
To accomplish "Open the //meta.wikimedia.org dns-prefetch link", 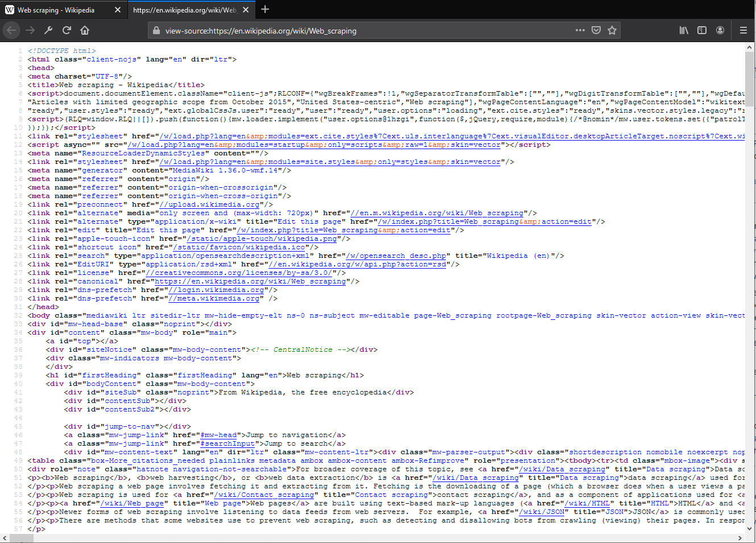I will (214, 298).
